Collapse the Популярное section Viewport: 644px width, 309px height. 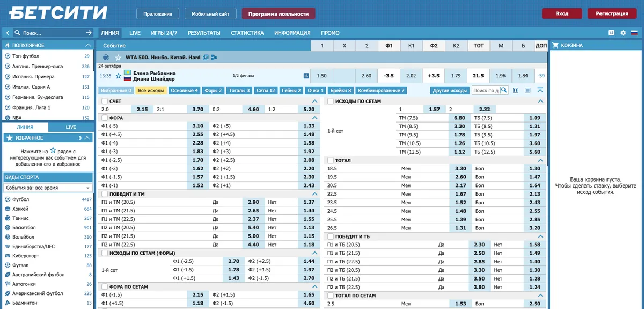click(x=89, y=46)
